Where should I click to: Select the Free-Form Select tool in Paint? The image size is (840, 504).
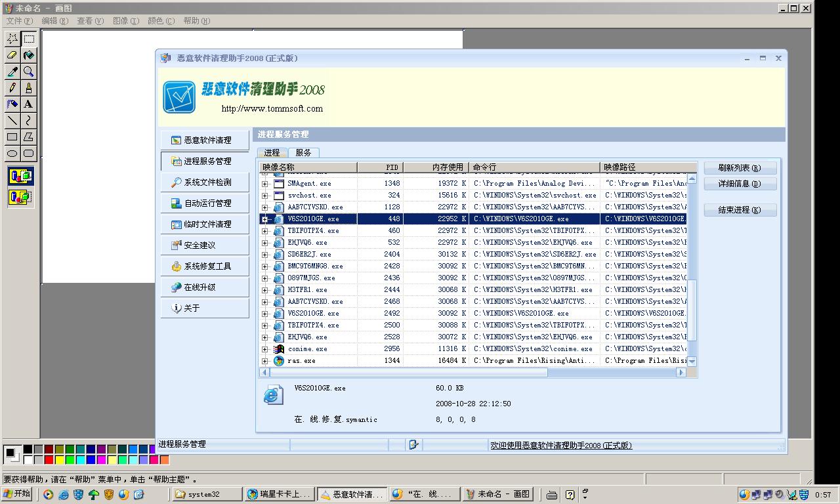tap(12, 39)
